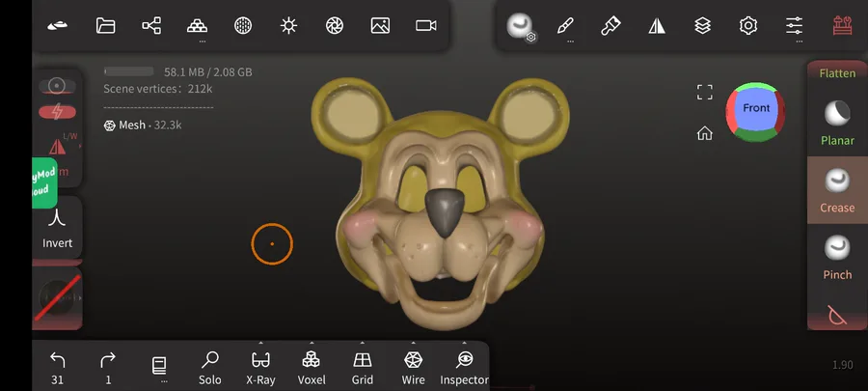The image size is (868, 391).
Task: Click the crossed-out alpha sphere
Action: 57,298
